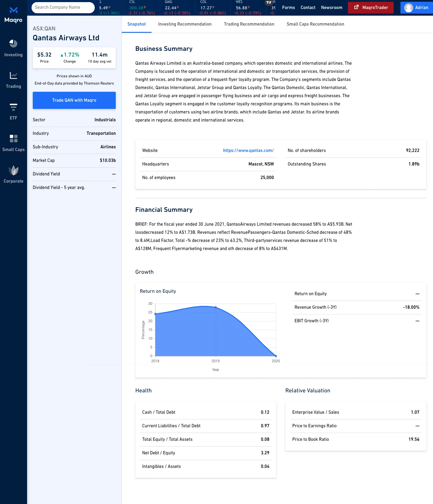
Task: Click the 2020 data point on chart
Action: pos(276,356)
